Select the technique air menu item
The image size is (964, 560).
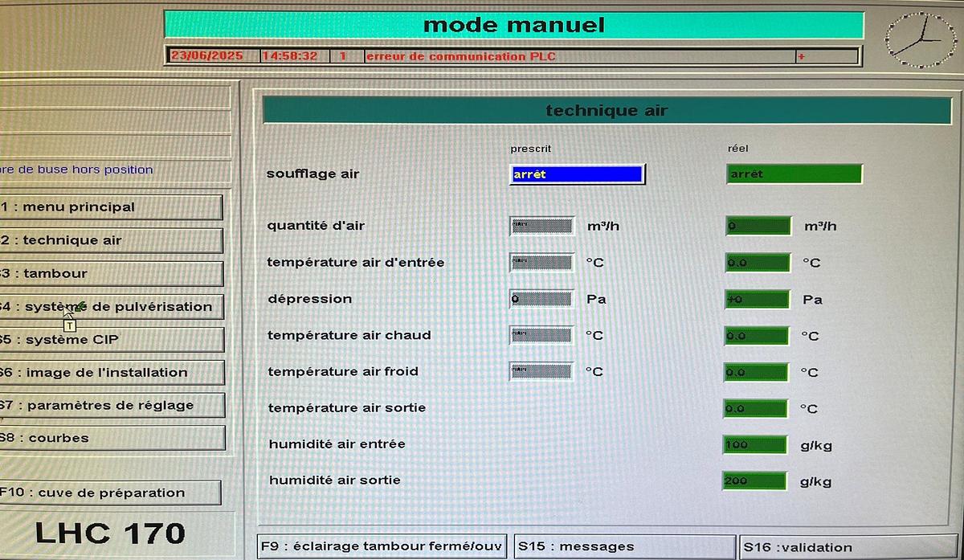[x=111, y=240]
